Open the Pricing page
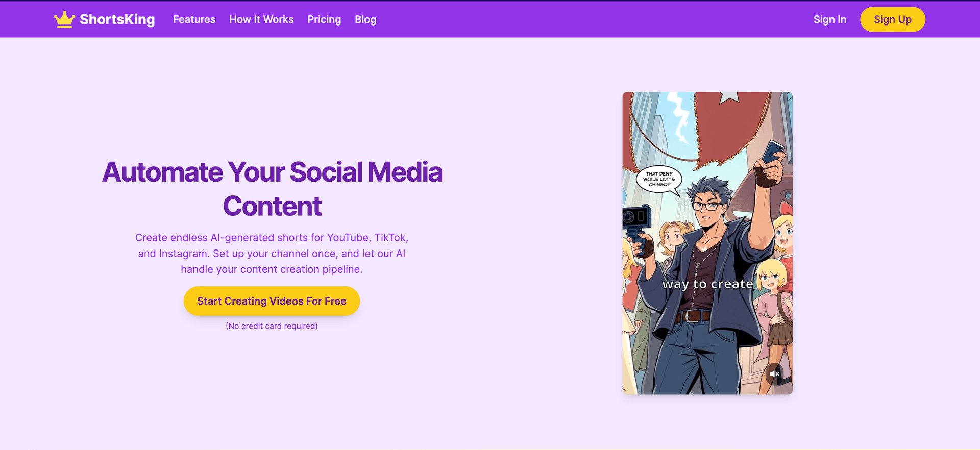980x450 pixels. click(x=324, y=19)
